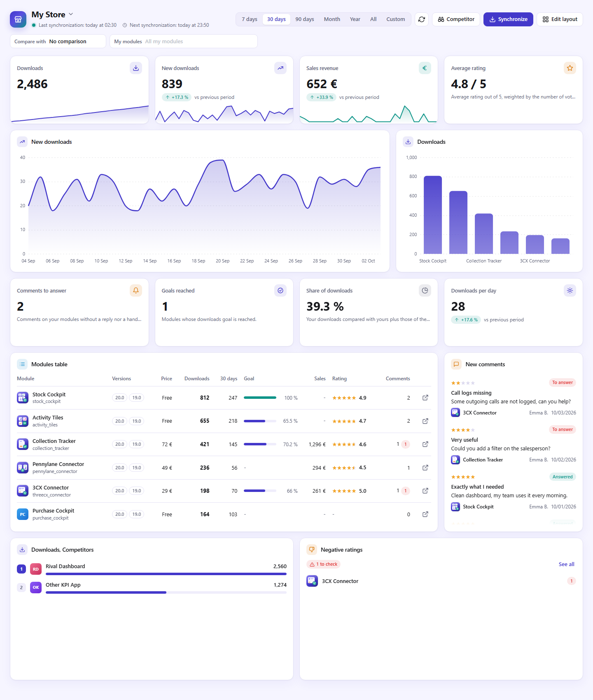Viewport: 593px width, 700px height.
Task: Open the Call logs missing comment
Action: (471, 393)
